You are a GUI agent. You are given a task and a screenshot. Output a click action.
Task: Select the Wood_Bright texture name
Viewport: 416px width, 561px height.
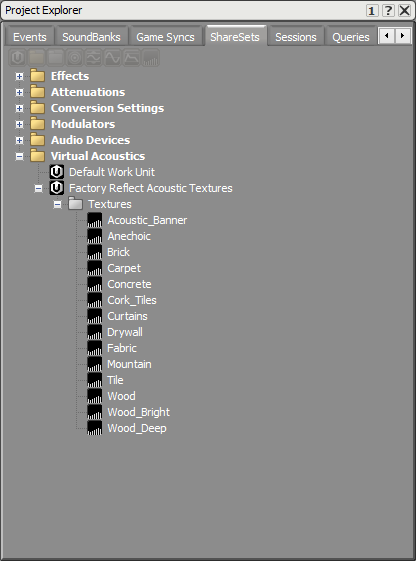click(139, 412)
